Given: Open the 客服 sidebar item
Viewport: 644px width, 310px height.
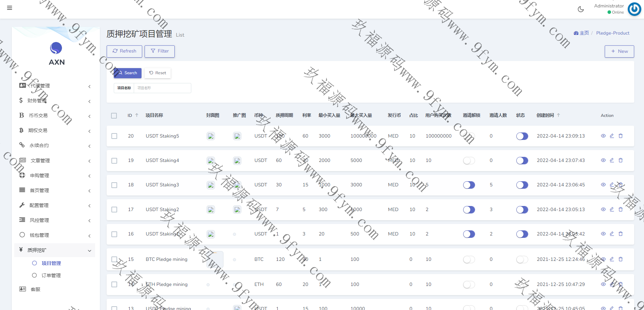Looking at the screenshot, I should [36, 289].
